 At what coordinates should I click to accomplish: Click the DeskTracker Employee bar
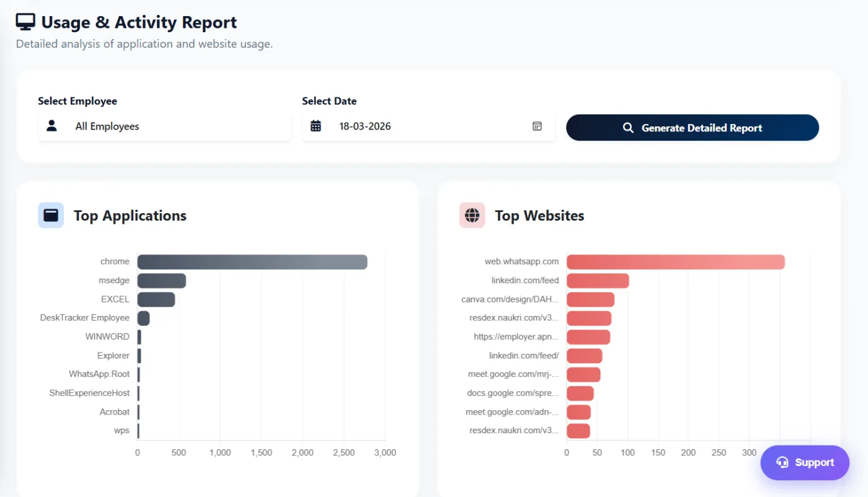pos(143,318)
